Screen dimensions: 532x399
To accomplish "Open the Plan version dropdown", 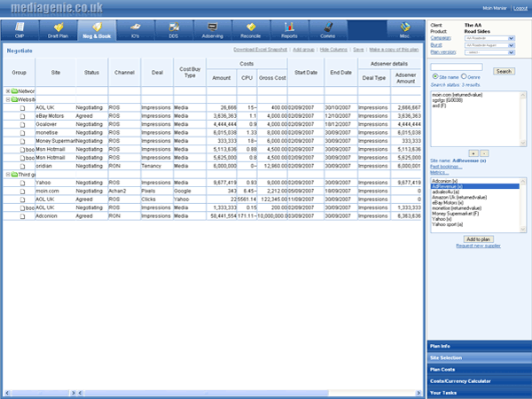I will (x=489, y=52).
